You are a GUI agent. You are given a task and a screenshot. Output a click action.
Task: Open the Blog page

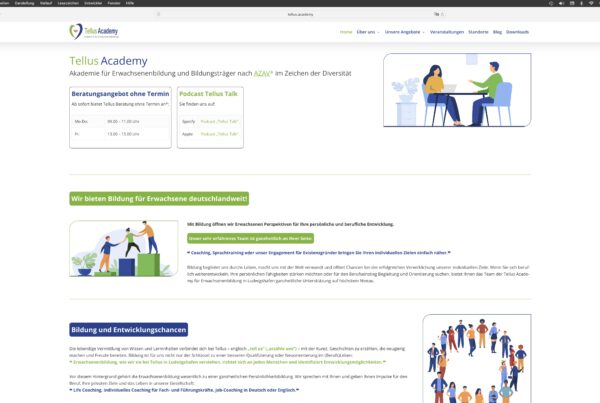(x=497, y=32)
